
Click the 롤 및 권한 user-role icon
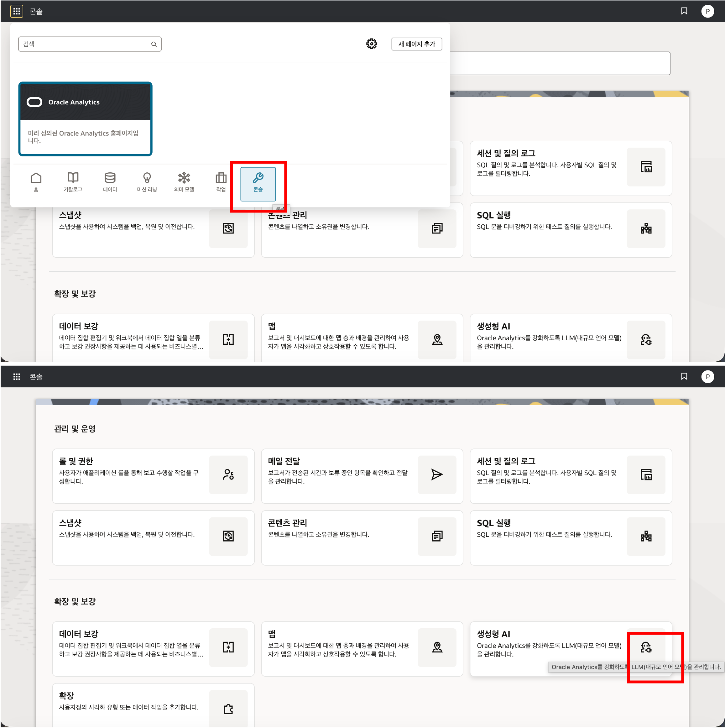click(x=228, y=474)
